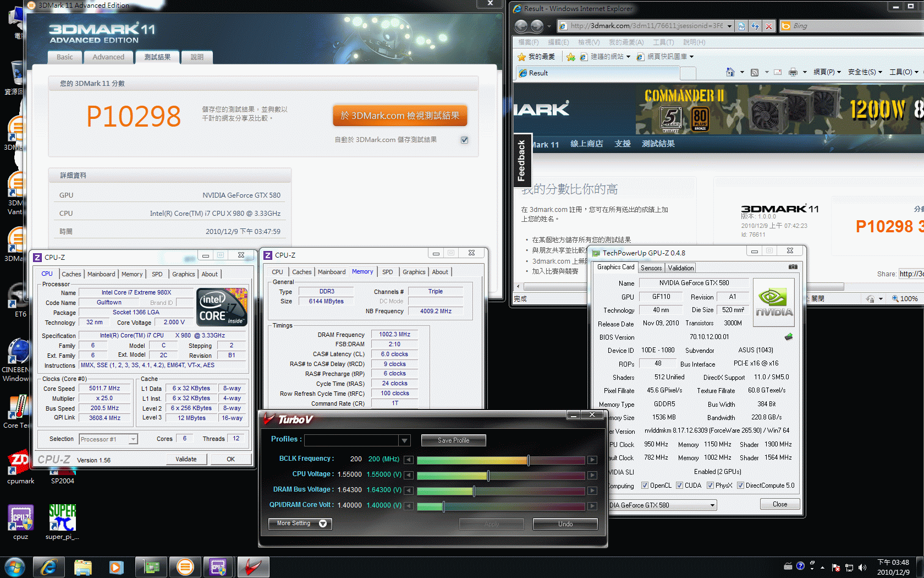Viewport: 924px width, 578px height.
Task: Click the IE RSS feeds icon
Action: click(755, 72)
